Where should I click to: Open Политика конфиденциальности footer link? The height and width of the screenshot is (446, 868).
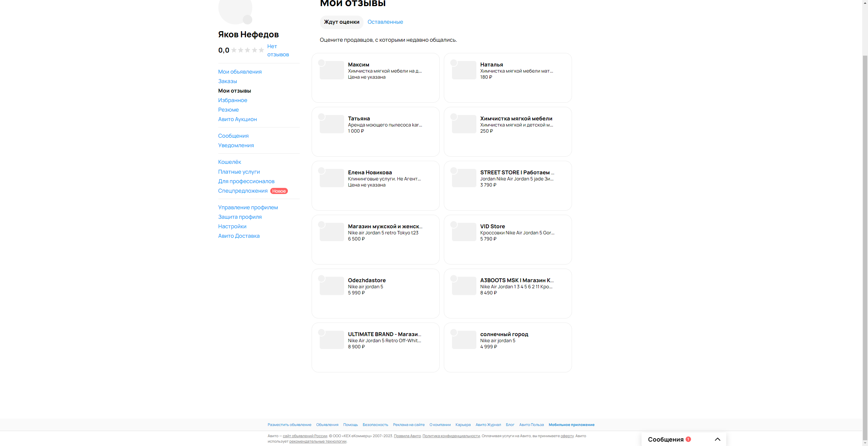(x=451, y=436)
